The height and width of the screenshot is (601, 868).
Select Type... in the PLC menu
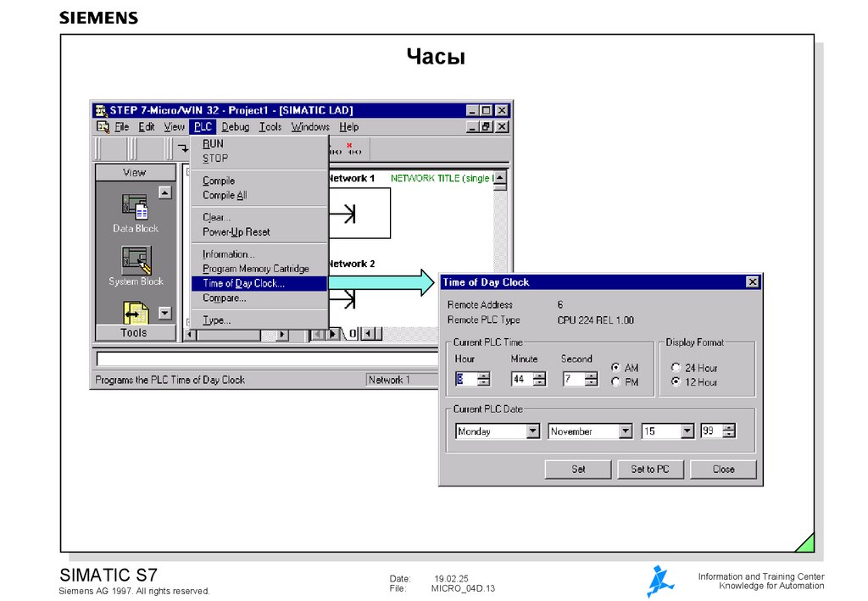(x=259, y=320)
